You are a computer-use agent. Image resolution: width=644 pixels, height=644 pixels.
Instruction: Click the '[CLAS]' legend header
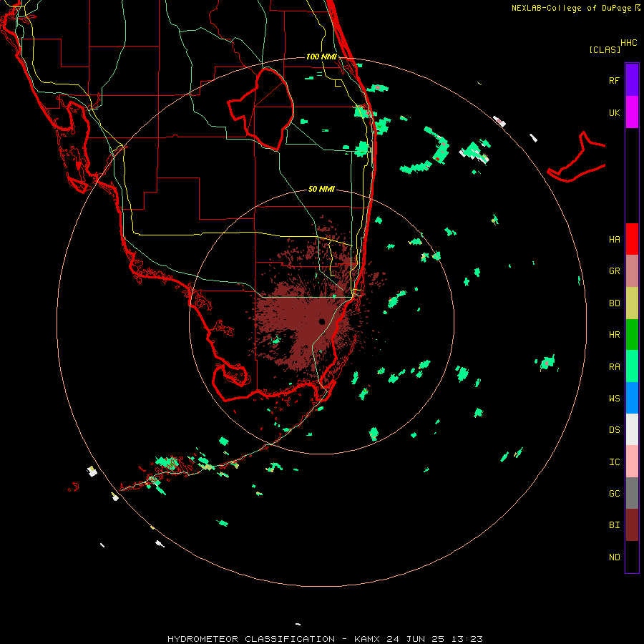[605, 49]
